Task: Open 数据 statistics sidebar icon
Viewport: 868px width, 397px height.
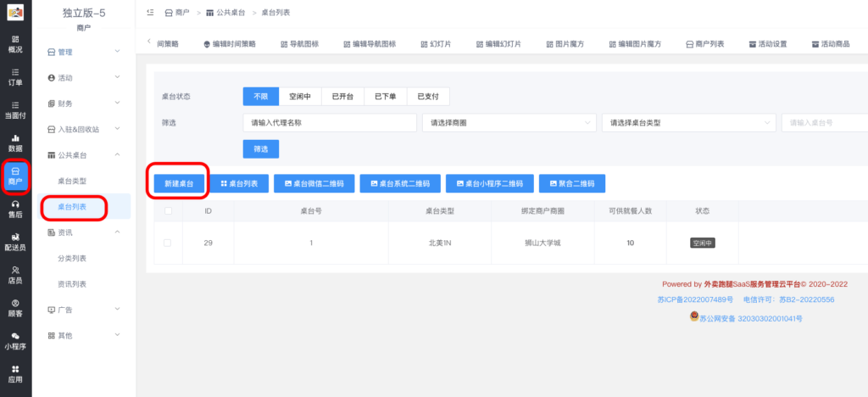Action: coord(15,143)
